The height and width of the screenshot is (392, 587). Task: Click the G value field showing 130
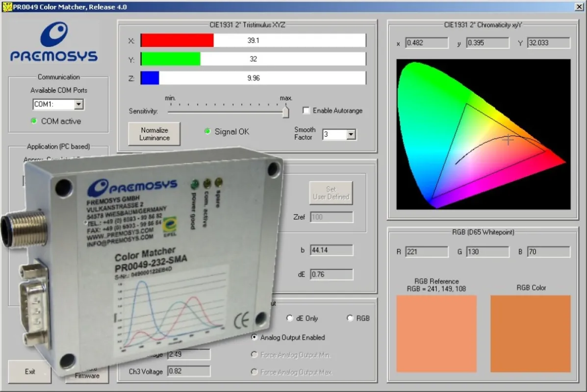coord(488,252)
